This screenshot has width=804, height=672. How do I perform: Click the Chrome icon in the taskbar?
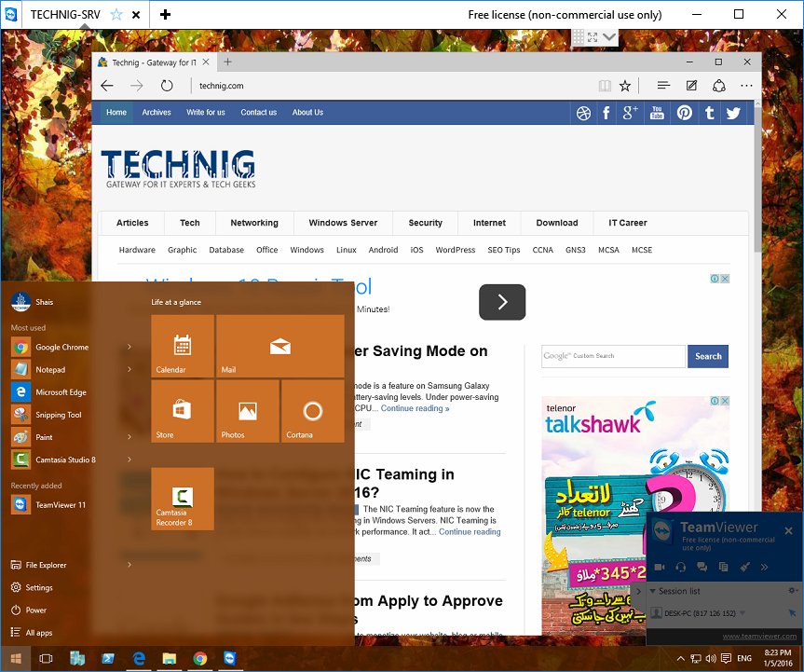pyautogui.click(x=200, y=659)
